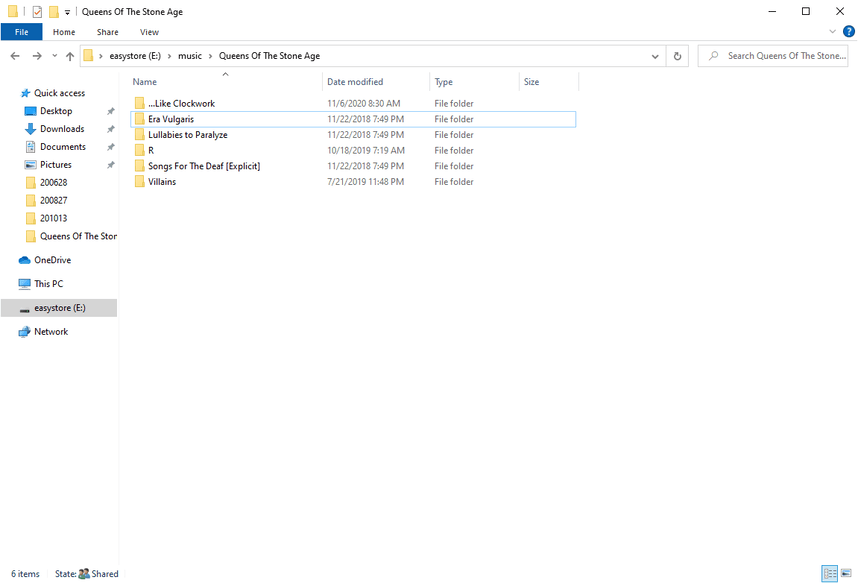Click the date 7/21/2019 11:48 PM
This screenshot has width=858, height=583.
[366, 181]
